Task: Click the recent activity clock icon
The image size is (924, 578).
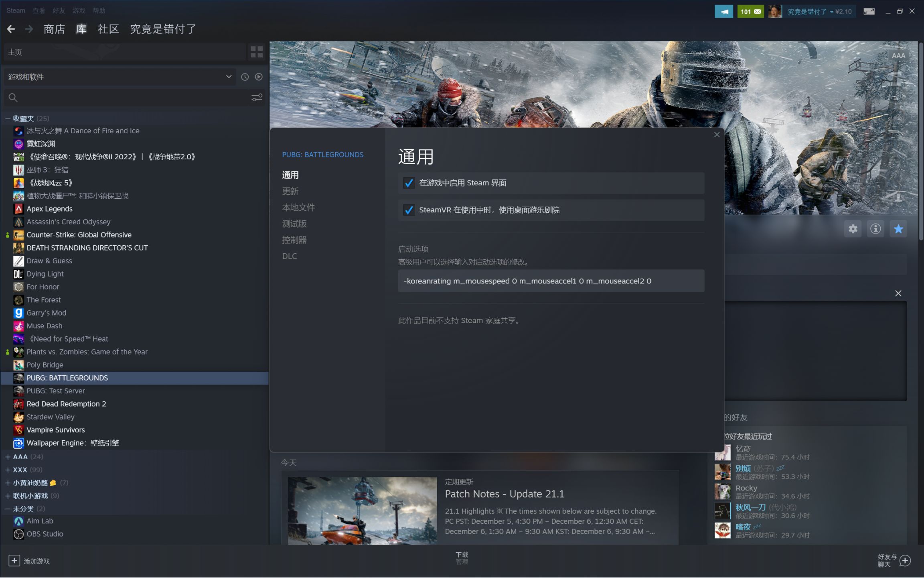Action: (x=245, y=77)
